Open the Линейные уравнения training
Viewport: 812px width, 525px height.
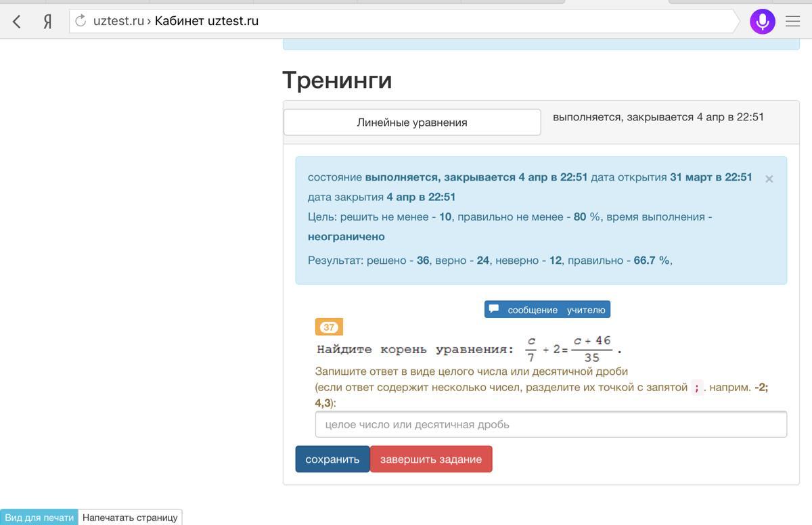(x=411, y=122)
